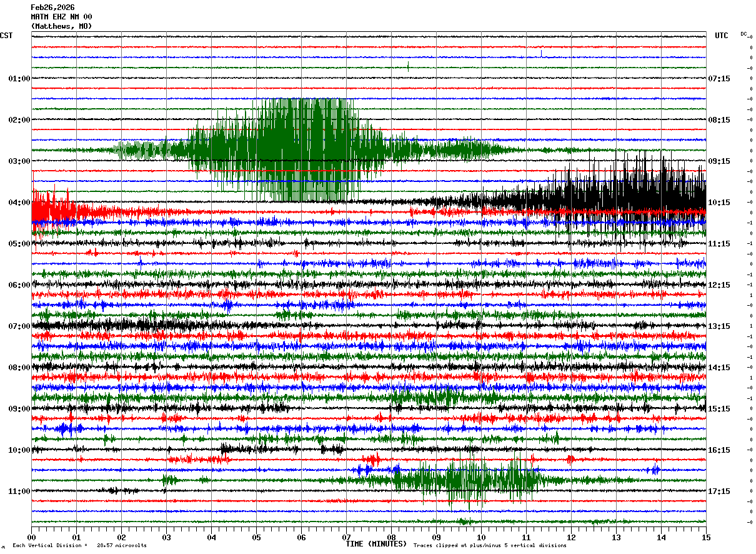The height and width of the screenshot is (554, 756).
Task: Click the 16:15 UTC time label
Action: 720,450
